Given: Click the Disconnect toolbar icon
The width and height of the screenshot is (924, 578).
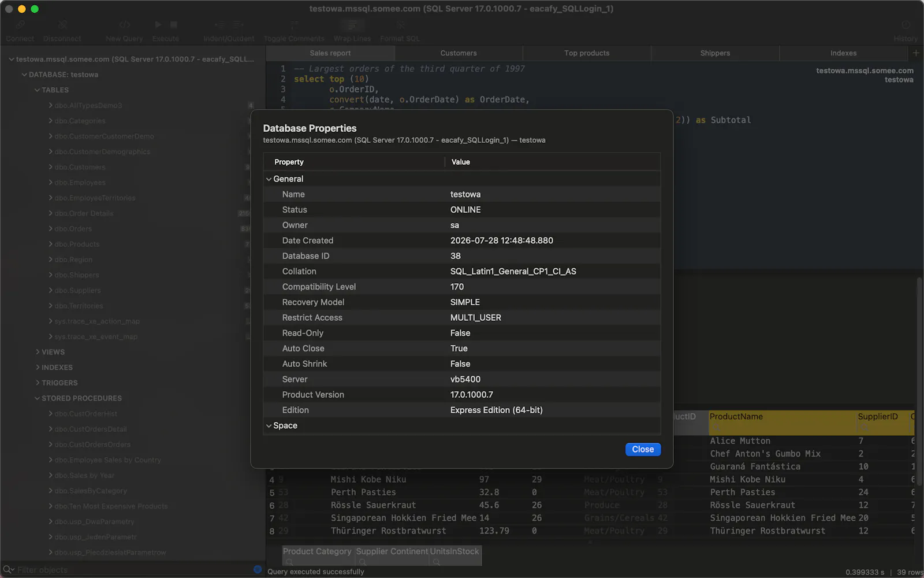Looking at the screenshot, I should [x=62, y=25].
